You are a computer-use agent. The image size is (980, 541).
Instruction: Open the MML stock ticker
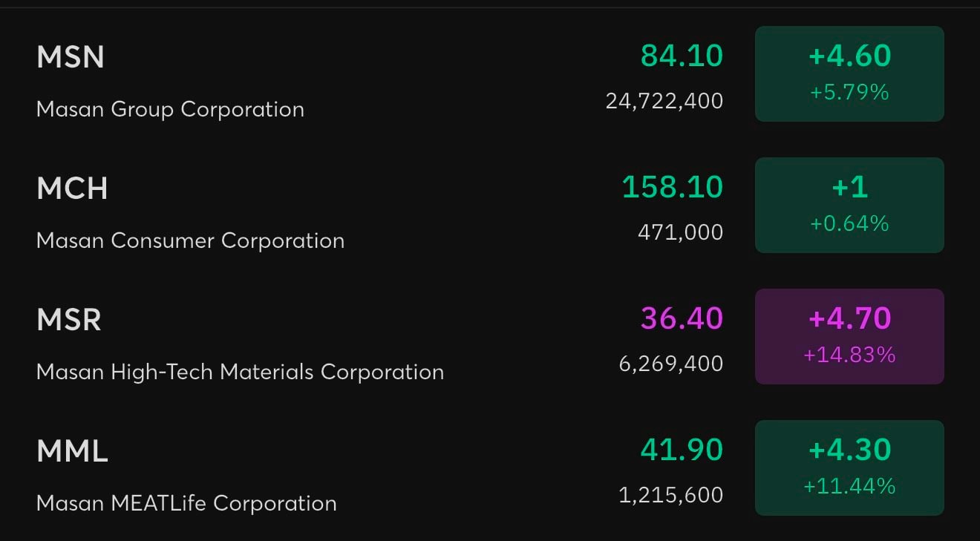click(72, 451)
